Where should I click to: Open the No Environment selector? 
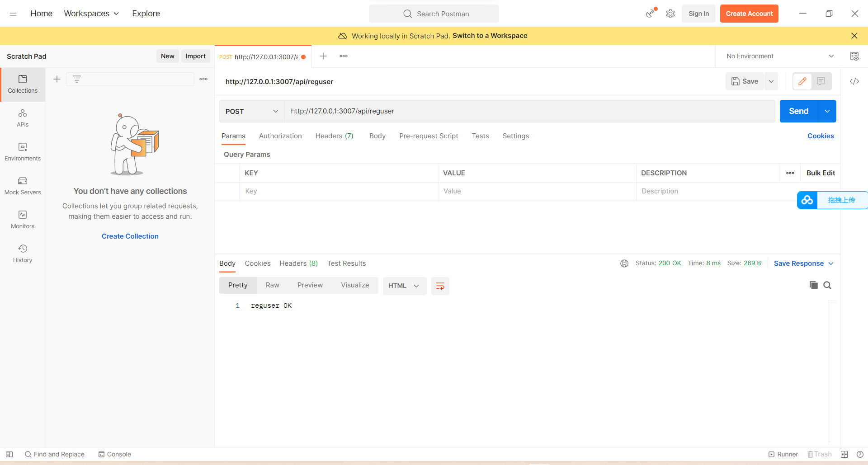coord(780,56)
